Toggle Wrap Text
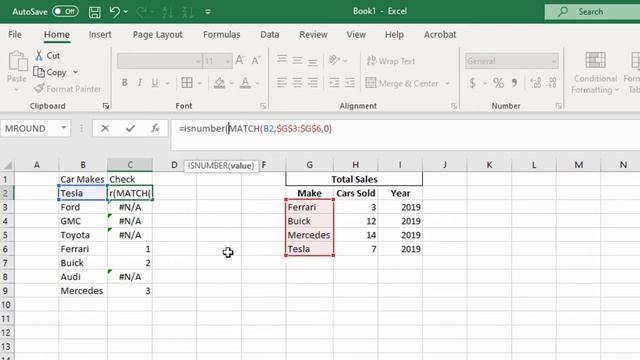 click(x=391, y=61)
